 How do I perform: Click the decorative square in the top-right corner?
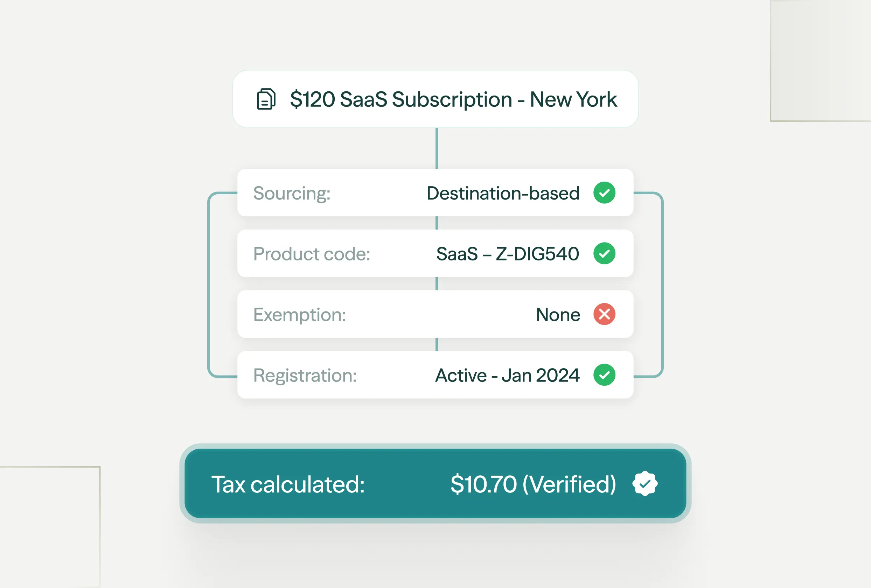(x=821, y=60)
